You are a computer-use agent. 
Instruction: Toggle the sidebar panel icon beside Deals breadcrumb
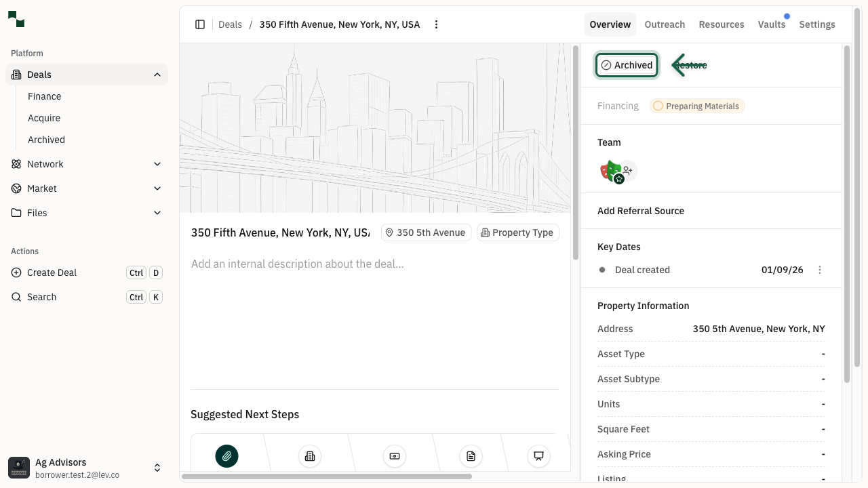[200, 24]
